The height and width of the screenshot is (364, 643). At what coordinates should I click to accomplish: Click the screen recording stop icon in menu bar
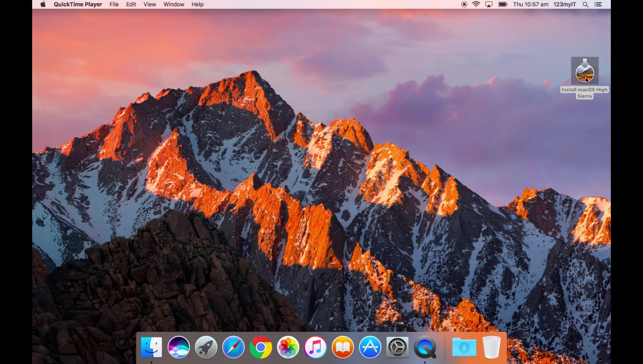(464, 4)
